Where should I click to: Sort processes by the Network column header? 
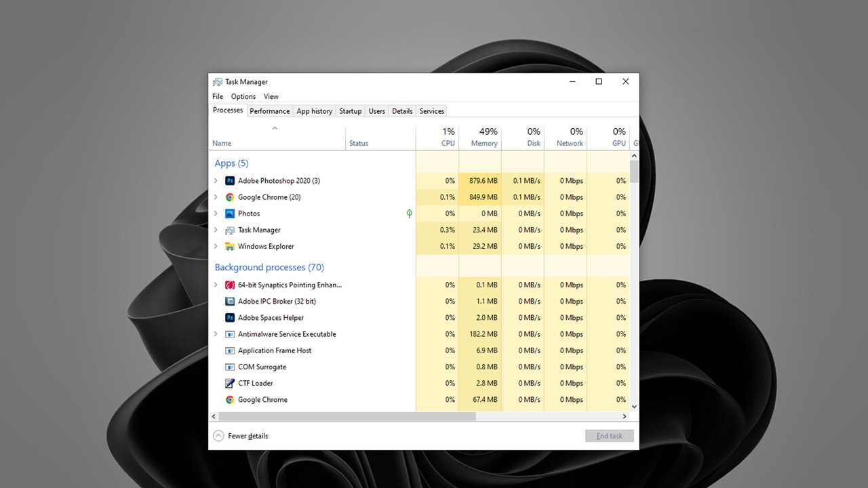pyautogui.click(x=566, y=138)
